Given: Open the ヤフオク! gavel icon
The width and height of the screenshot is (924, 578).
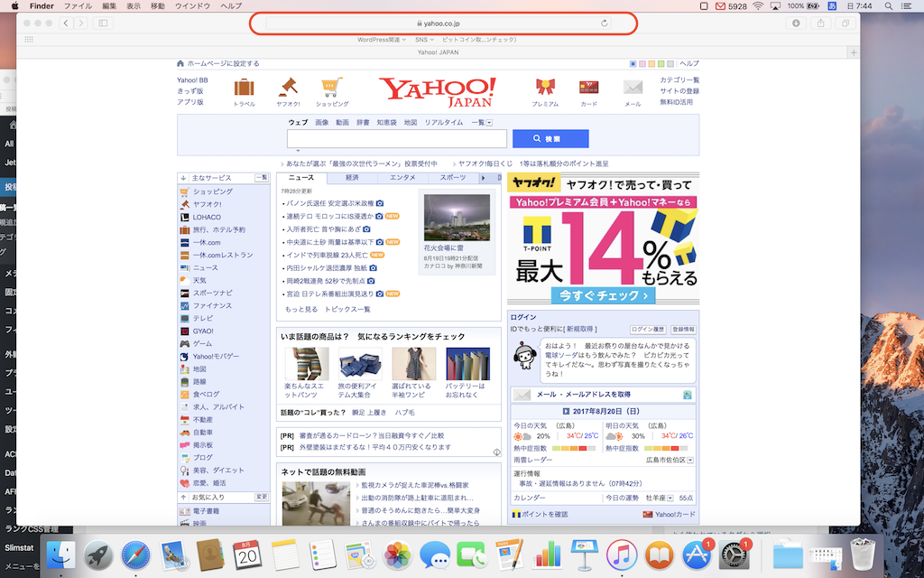Looking at the screenshot, I should [288, 88].
